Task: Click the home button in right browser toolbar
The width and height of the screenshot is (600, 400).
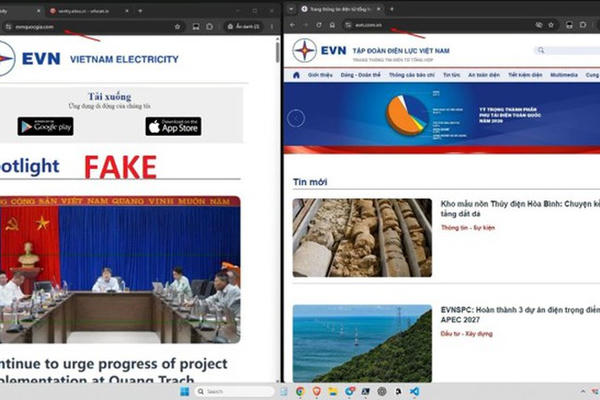Action: point(332,25)
